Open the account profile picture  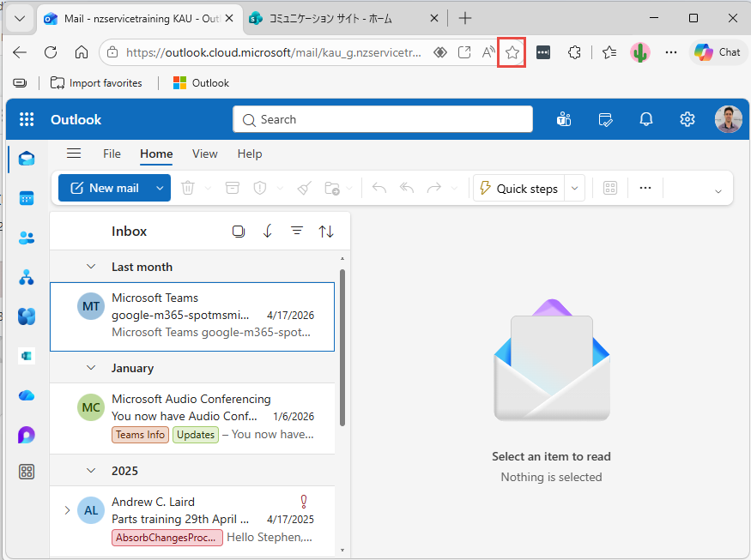[x=729, y=119]
